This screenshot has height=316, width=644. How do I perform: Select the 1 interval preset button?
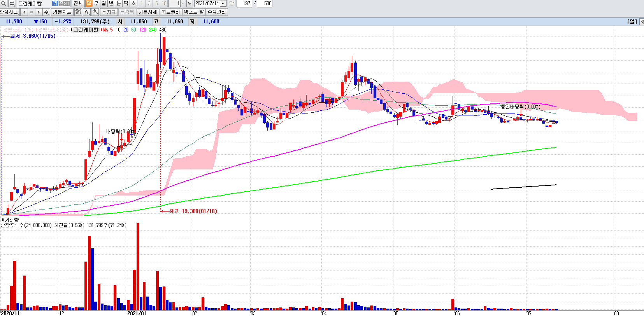[x=142, y=3]
